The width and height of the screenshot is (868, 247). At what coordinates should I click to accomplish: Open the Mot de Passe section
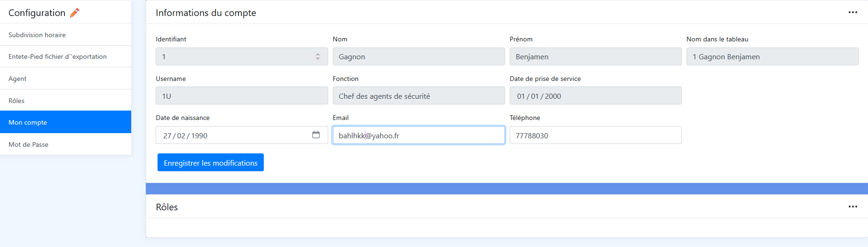point(65,144)
